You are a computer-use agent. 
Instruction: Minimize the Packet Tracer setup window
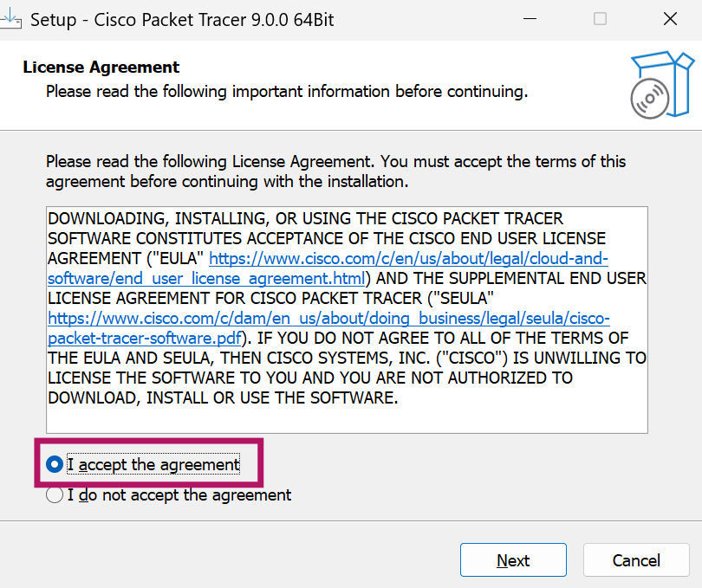pyautogui.click(x=530, y=19)
